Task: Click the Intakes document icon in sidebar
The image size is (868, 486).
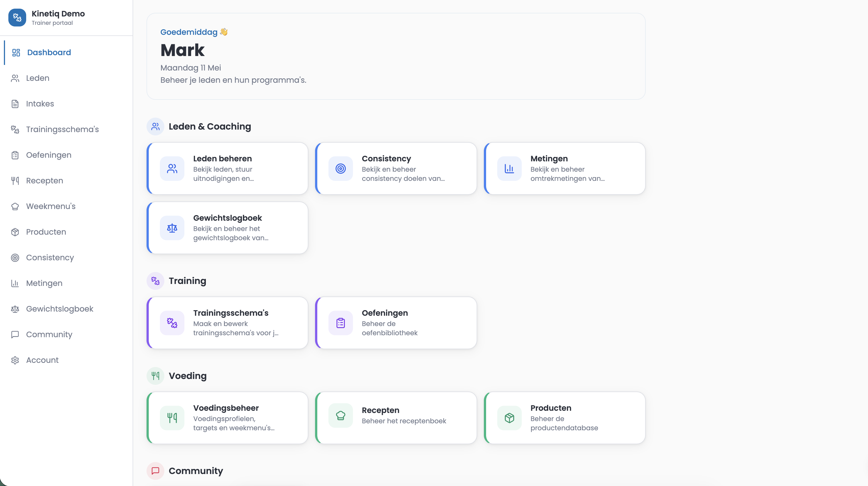Action: click(x=15, y=104)
